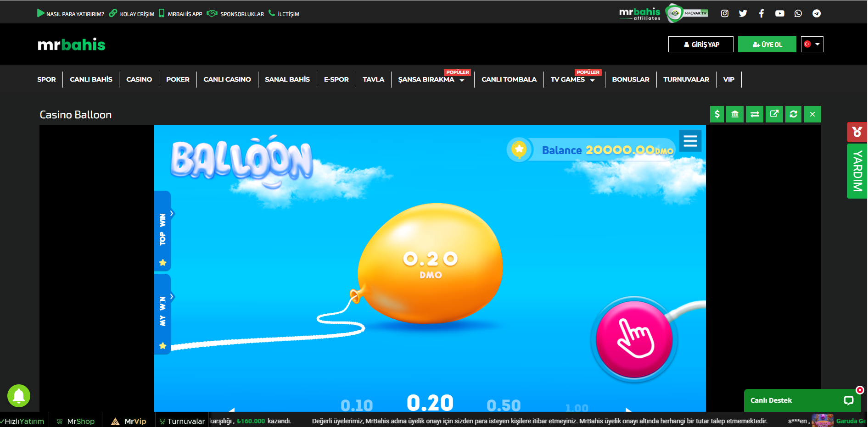Click the GİRİŞ YAP login button

tap(700, 44)
